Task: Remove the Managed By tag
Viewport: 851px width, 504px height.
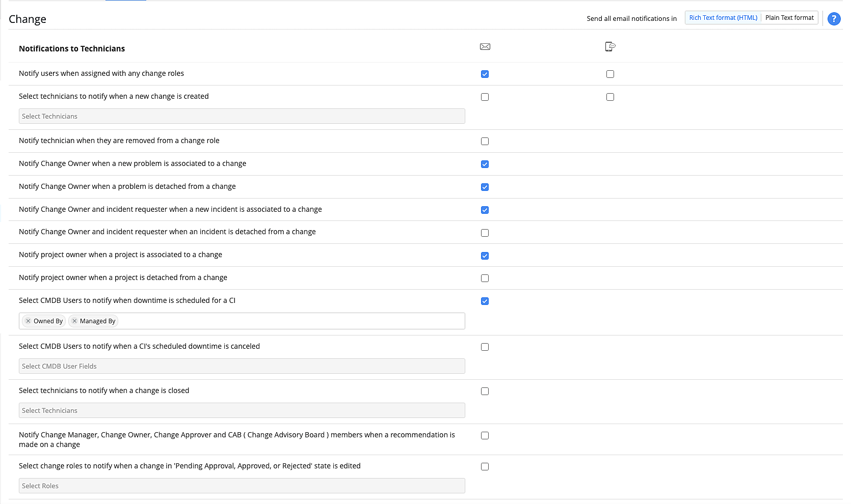Action: point(74,321)
